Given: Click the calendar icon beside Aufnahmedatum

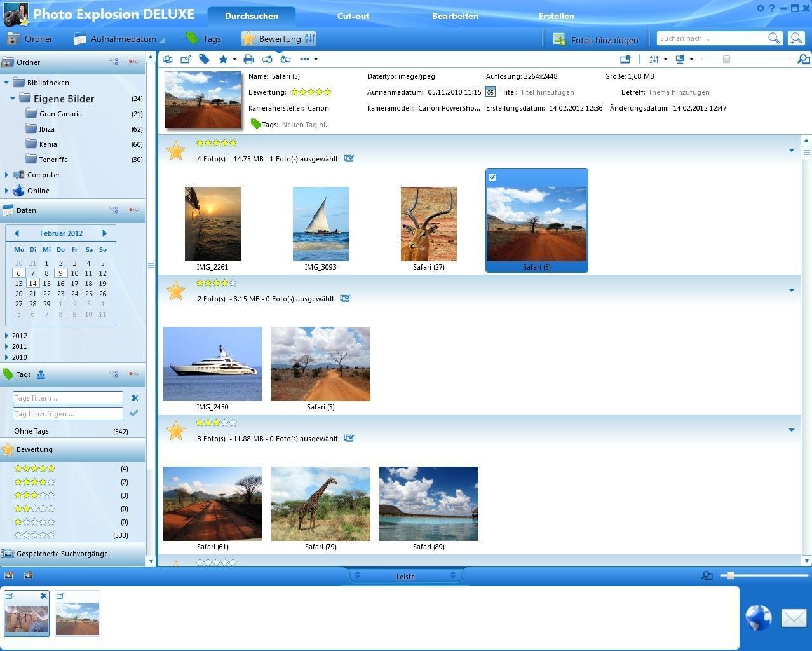Looking at the screenshot, I should (490, 92).
